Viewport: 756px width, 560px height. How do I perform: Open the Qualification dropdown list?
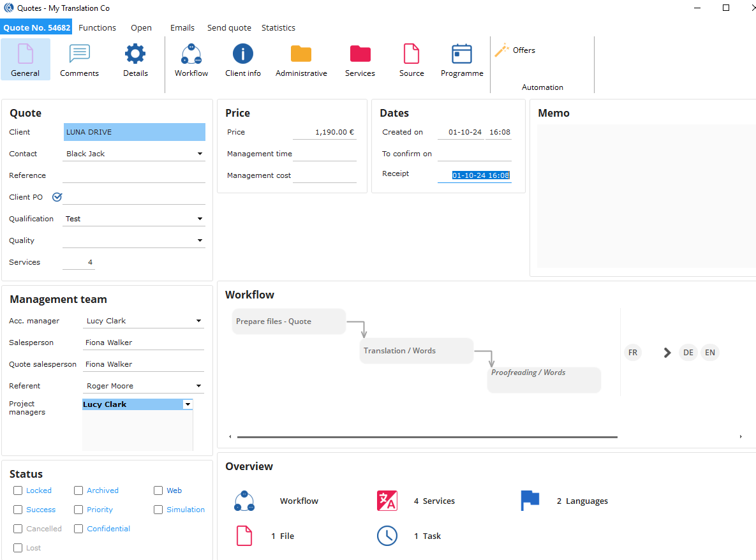[x=200, y=219]
